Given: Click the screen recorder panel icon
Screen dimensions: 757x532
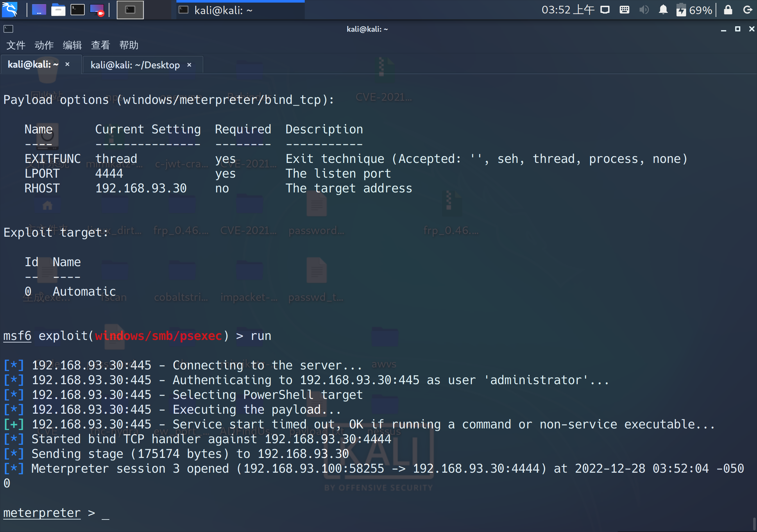Looking at the screenshot, I should click(97, 10).
